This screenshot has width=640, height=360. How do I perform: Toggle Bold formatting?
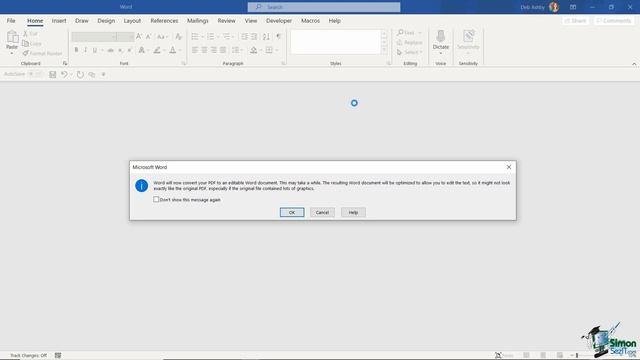(x=76, y=50)
